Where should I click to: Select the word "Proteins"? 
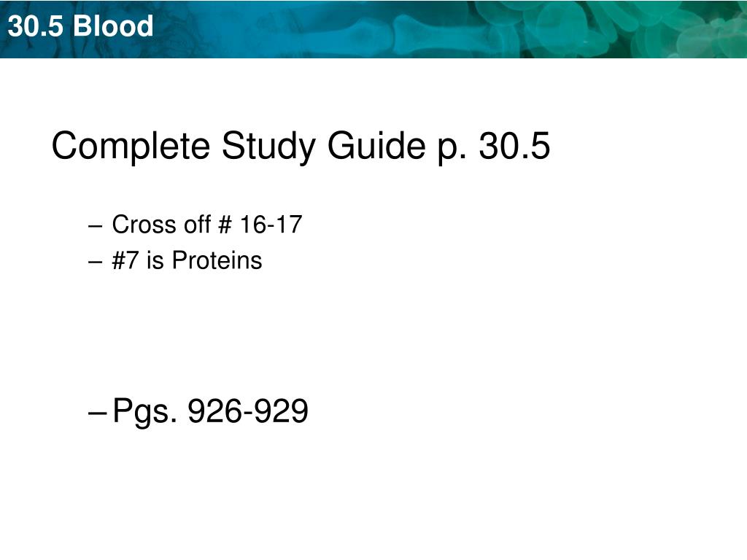[217, 260]
